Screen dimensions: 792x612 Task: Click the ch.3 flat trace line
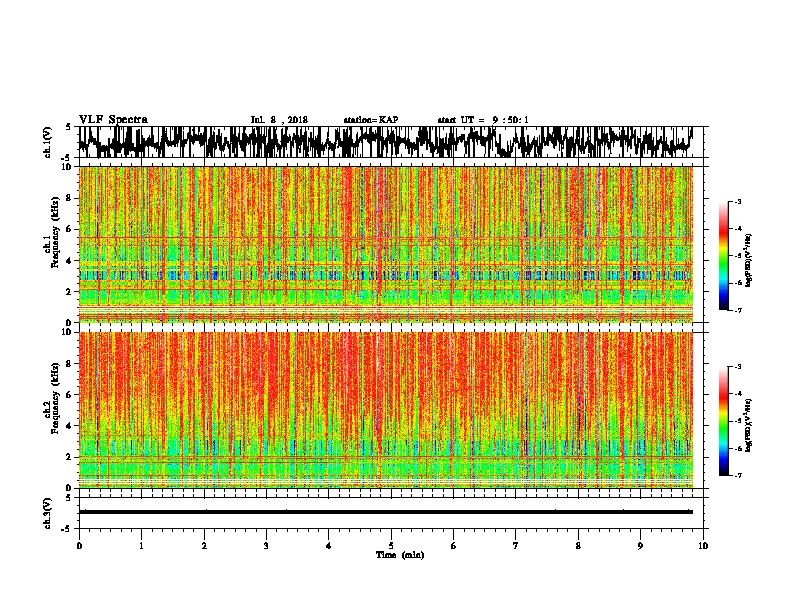tap(385, 512)
